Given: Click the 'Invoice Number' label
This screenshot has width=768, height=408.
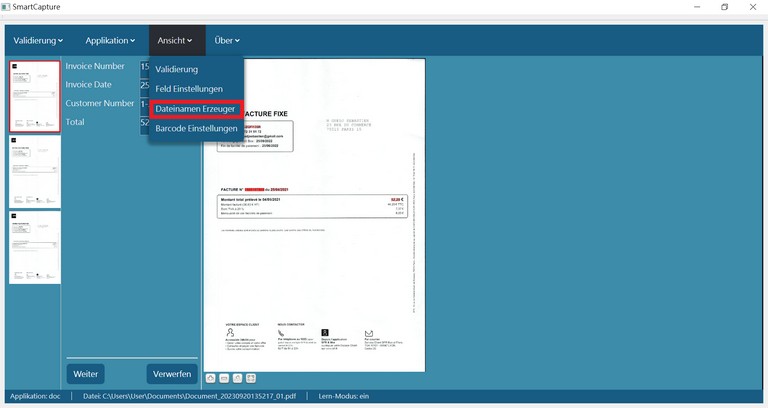Looking at the screenshot, I should (95, 66).
